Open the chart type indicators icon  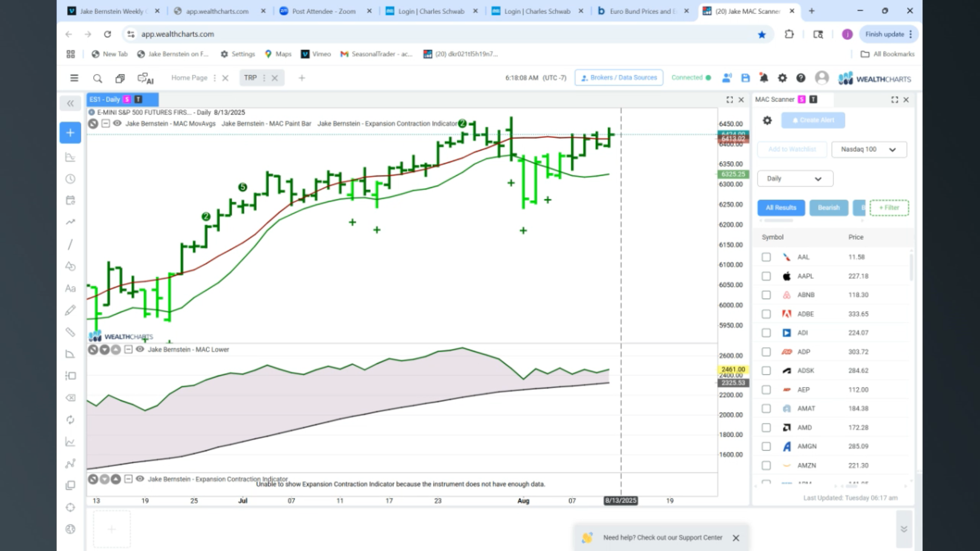point(70,157)
